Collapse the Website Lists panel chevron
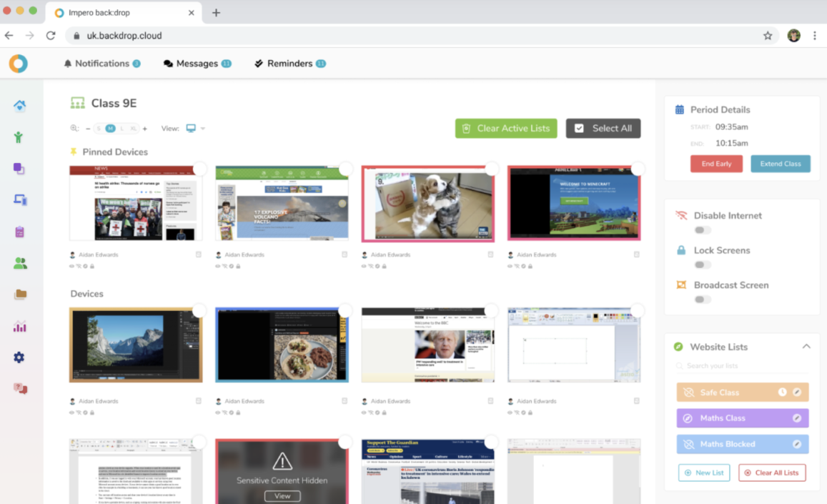 pos(806,345)
